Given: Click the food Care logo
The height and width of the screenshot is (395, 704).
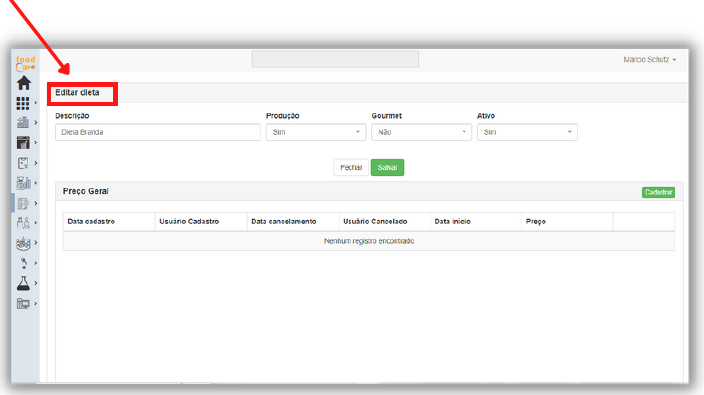Looking at the screenshot, I should click(25, 64).
